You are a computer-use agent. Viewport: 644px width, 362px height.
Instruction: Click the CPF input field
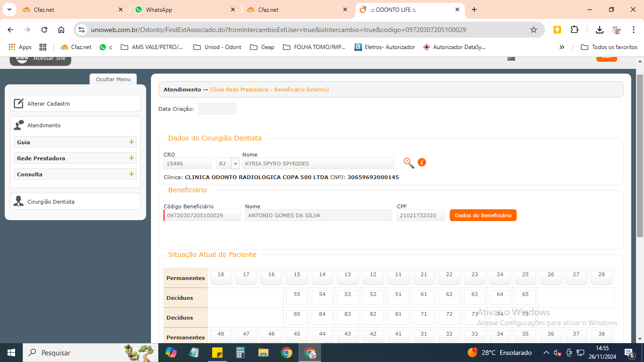[421, 215]
